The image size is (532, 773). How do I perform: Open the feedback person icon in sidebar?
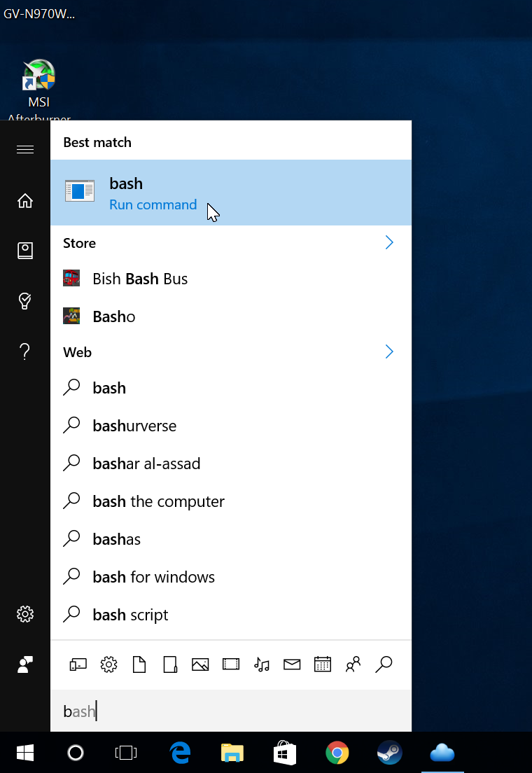click(25, 664)
